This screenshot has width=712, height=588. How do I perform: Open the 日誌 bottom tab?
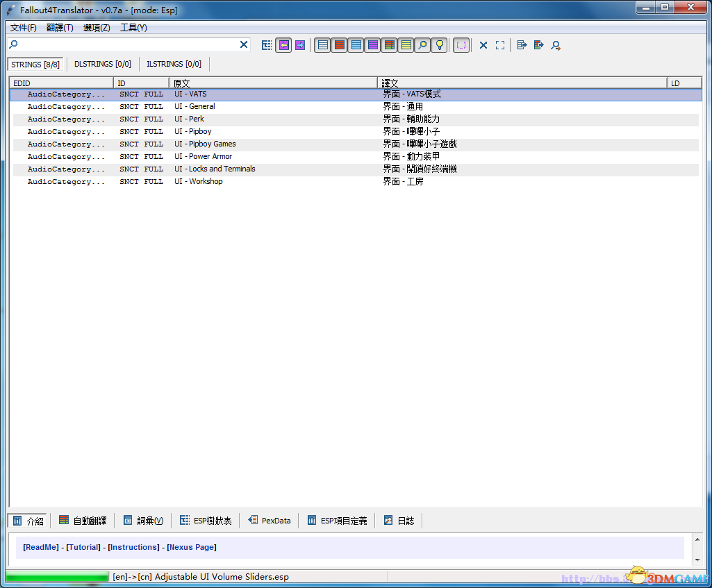399,521
